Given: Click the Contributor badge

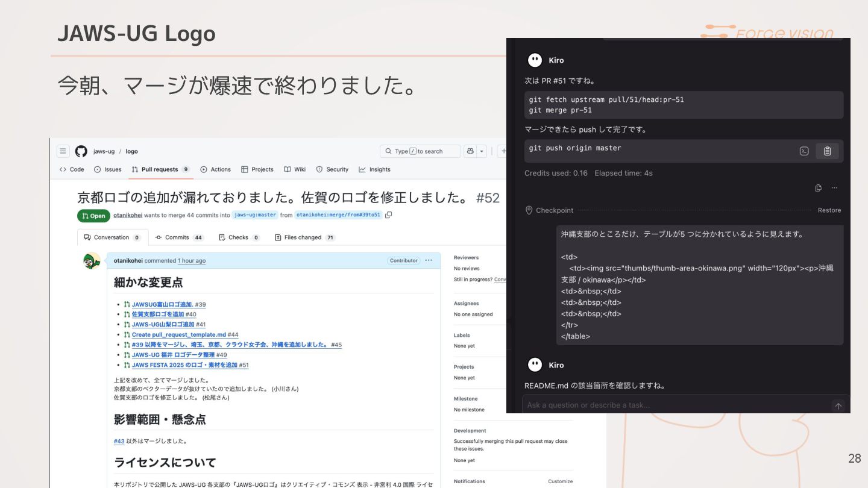Looking at the screenshot, I should [x=403, y=261].
